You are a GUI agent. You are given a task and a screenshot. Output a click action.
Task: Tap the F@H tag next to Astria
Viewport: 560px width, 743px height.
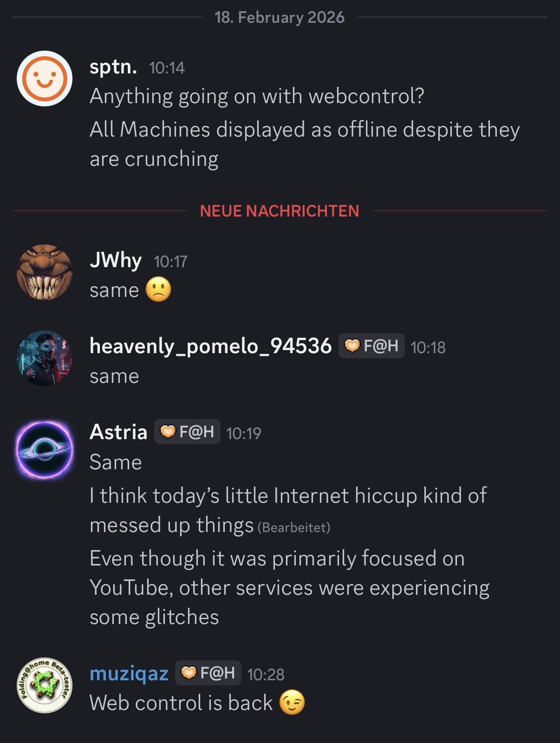pos(187,432)
